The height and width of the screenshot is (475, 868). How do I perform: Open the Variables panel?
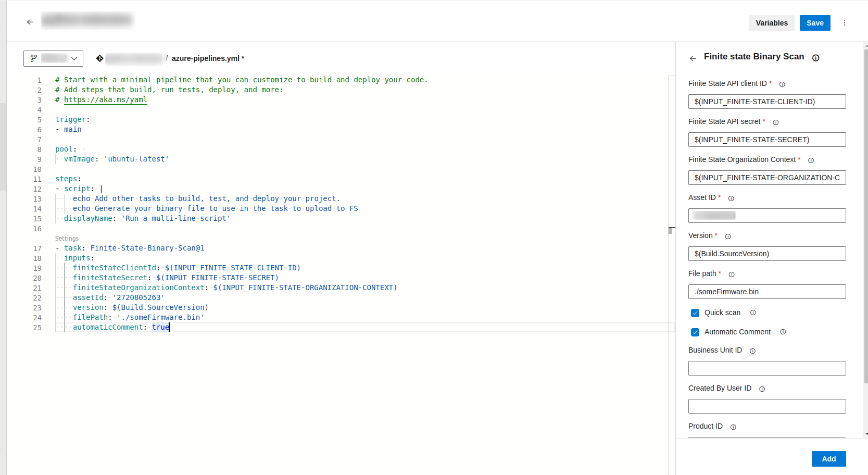coord(772,23)
